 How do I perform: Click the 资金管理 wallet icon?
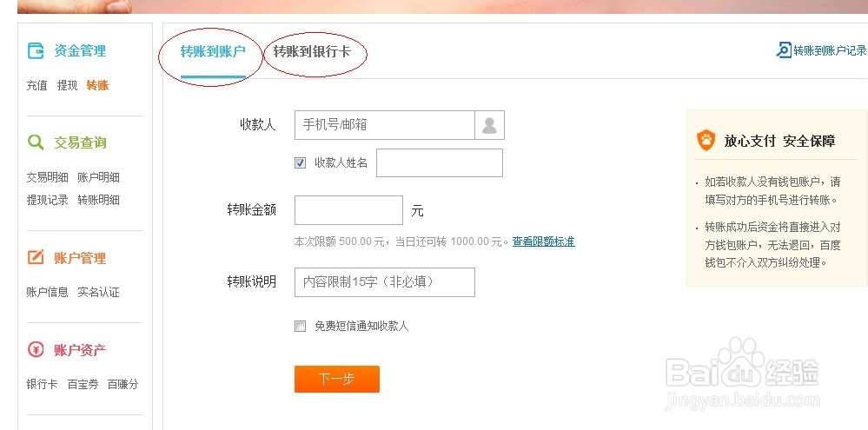click(36, 51)
